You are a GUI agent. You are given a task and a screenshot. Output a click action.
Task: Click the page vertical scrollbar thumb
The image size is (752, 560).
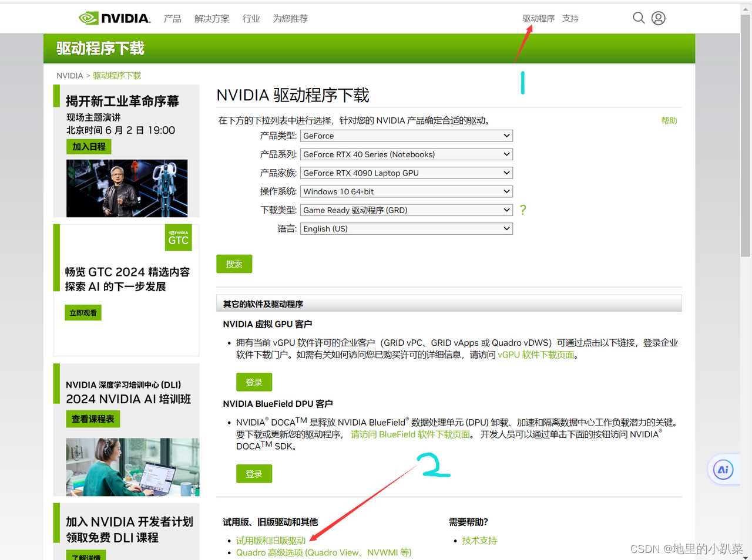[x=746, y=135]
